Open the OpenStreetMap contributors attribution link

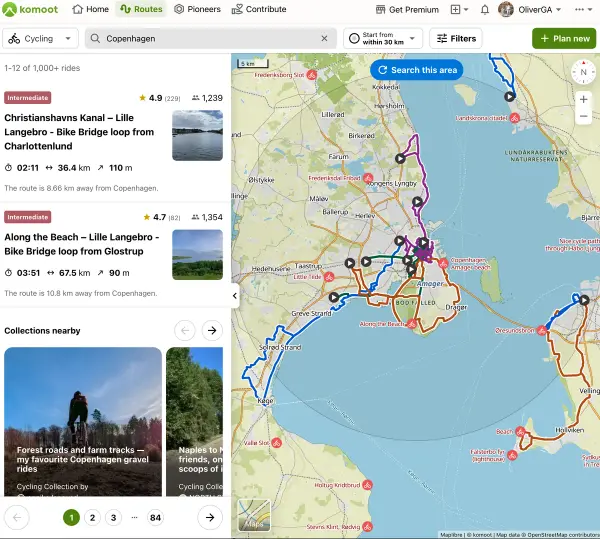563,535
